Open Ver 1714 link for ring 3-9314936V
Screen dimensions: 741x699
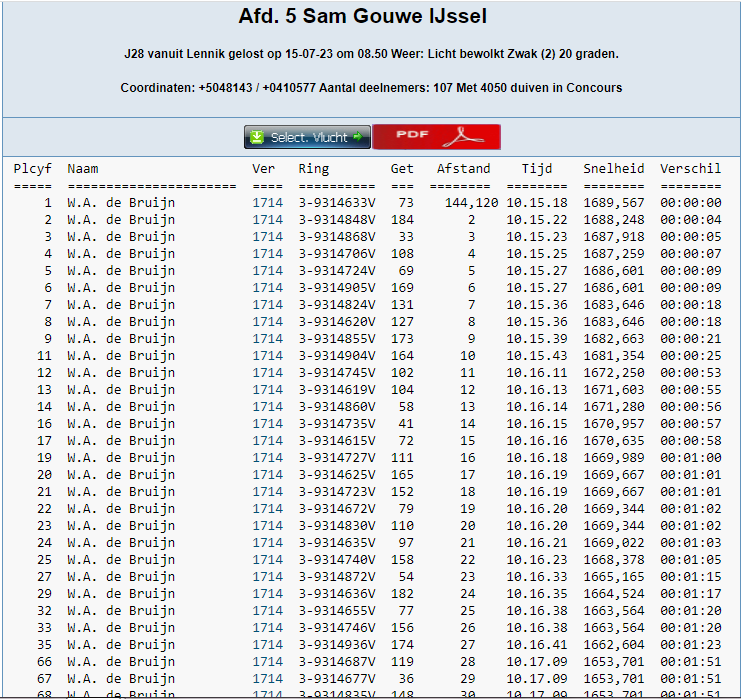click(x=267, y=645)
